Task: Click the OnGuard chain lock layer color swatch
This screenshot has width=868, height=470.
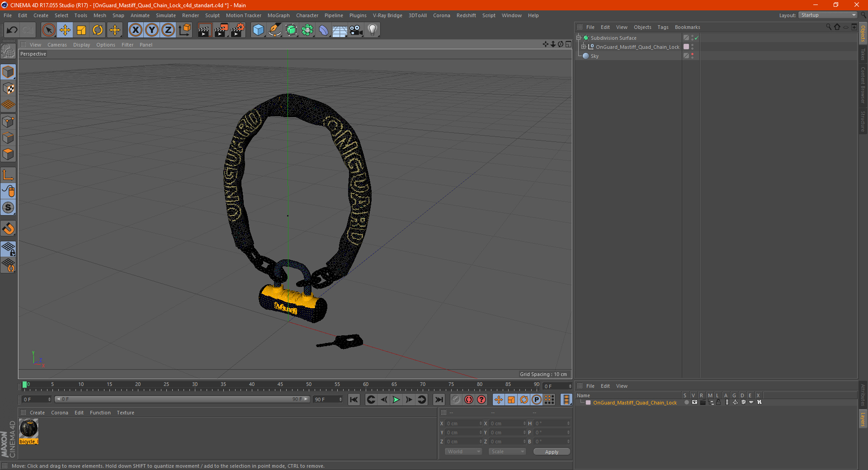Action: pyautogui.click(x=588, y=403)
